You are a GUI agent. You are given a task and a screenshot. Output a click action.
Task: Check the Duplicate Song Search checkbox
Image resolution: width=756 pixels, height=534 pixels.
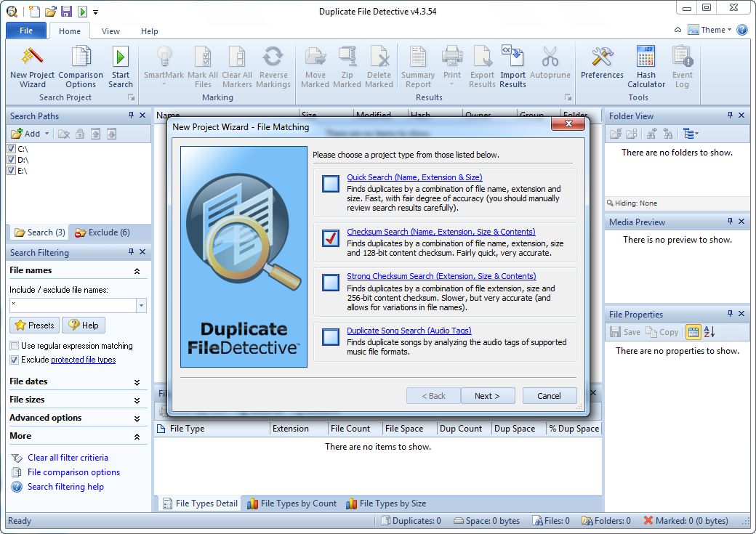[x=331, y=337]
